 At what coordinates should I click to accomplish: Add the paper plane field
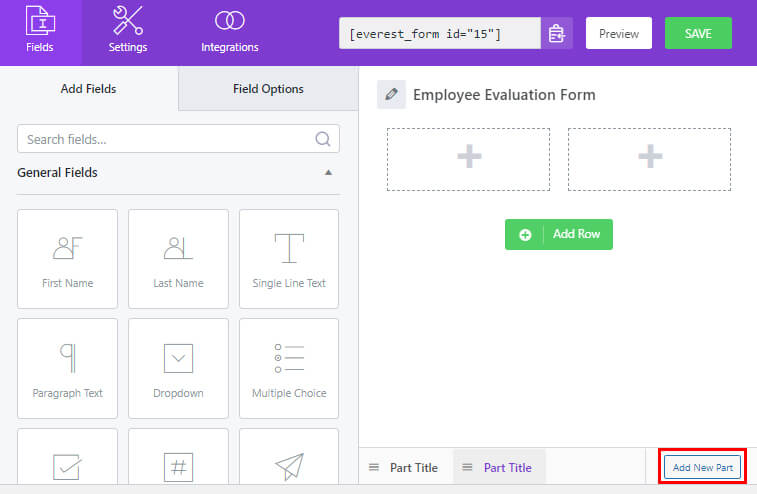point(289,457)
